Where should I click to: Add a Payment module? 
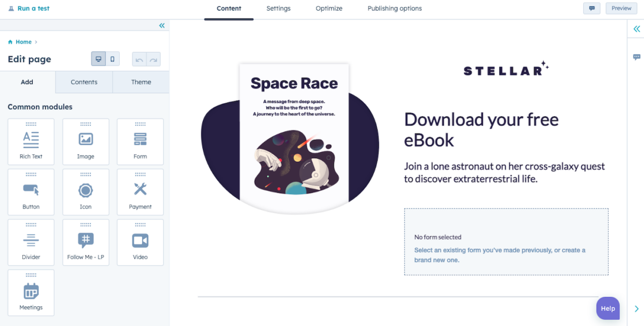140,192
